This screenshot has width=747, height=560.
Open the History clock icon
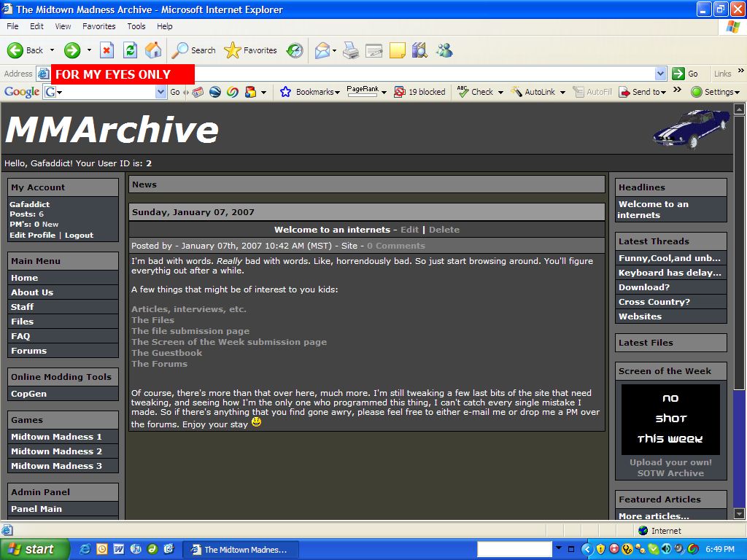[x=295, y=50]
